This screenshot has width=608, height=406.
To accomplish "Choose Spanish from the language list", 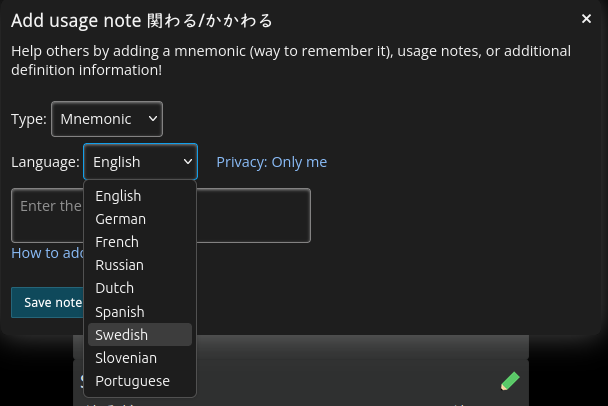I will pyautogui.click(x=140, y=312).
